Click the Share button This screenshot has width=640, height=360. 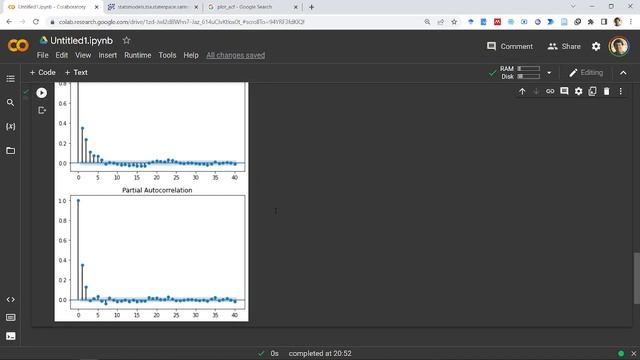click(x=564, y=47)
